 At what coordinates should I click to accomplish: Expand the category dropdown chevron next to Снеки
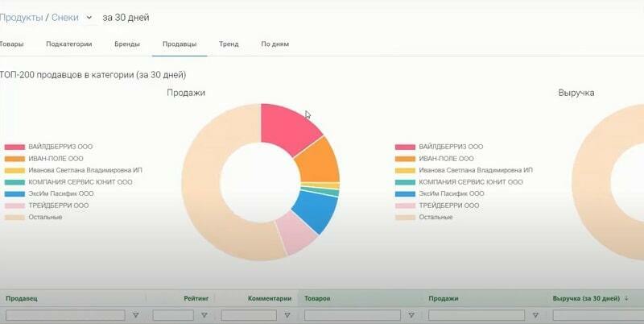(89, 18)
